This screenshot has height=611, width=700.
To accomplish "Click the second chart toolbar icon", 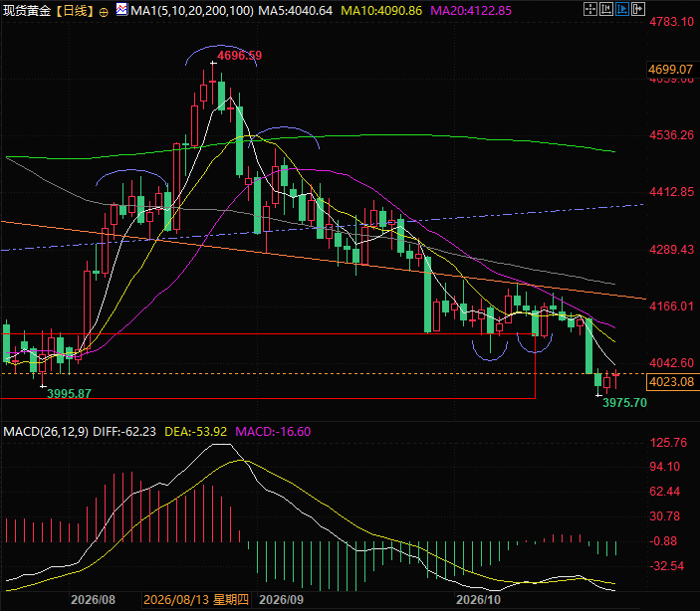I will [606, 9].
